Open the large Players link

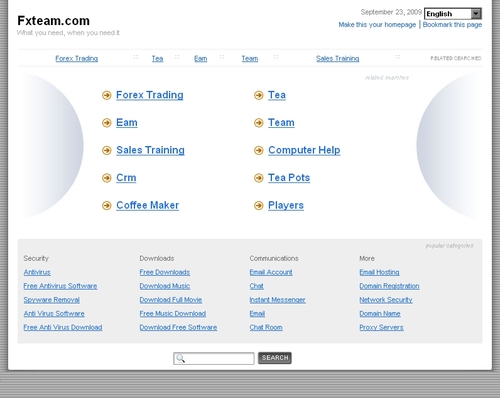(x=286, y=205)
